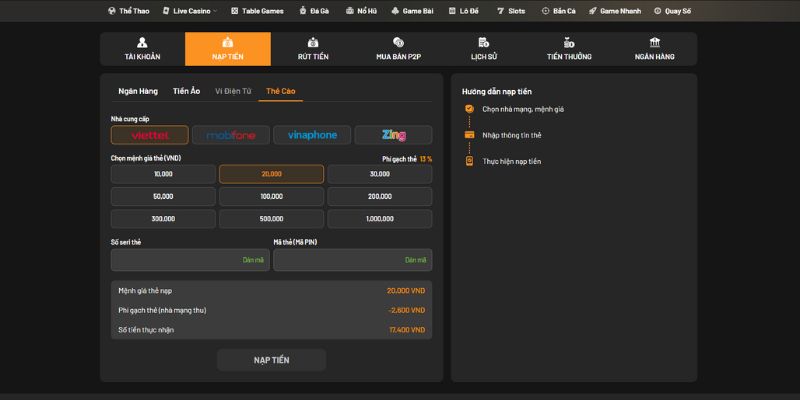Viewport: 800px width, 400px height.
Task: Select the Zing card provider
Action: (x=393, y=135)
